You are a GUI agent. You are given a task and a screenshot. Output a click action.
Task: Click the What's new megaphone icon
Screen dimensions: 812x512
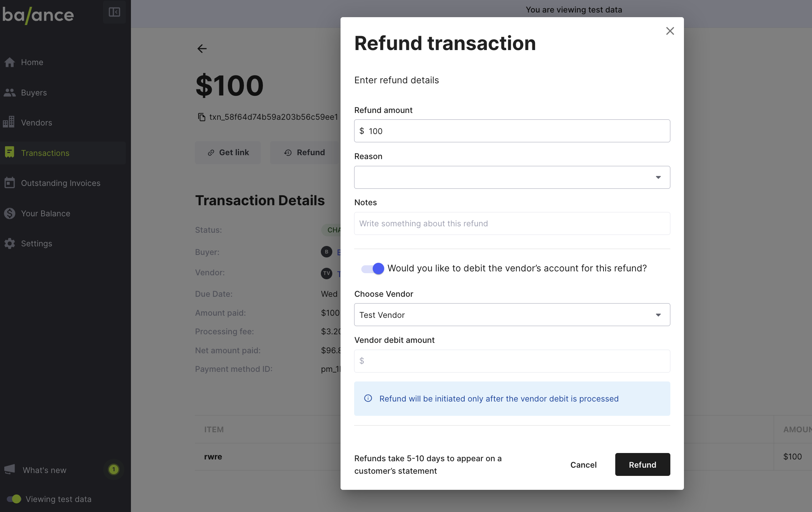[10, 469]
